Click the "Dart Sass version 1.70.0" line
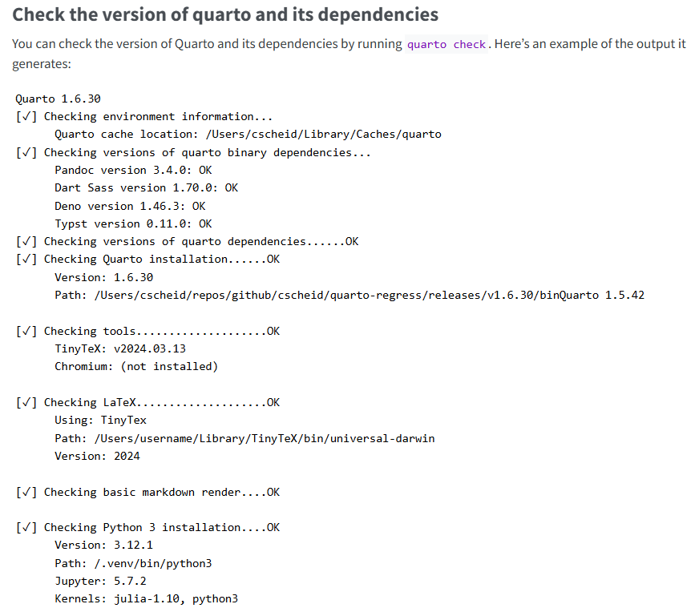699x616 pixels. point(146,187)
